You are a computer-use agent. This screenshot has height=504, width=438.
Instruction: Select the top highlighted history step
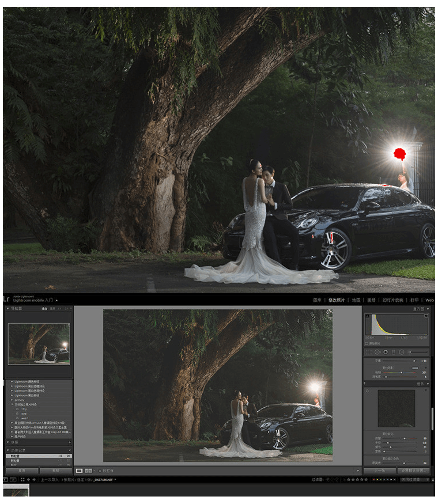[39, 456]
